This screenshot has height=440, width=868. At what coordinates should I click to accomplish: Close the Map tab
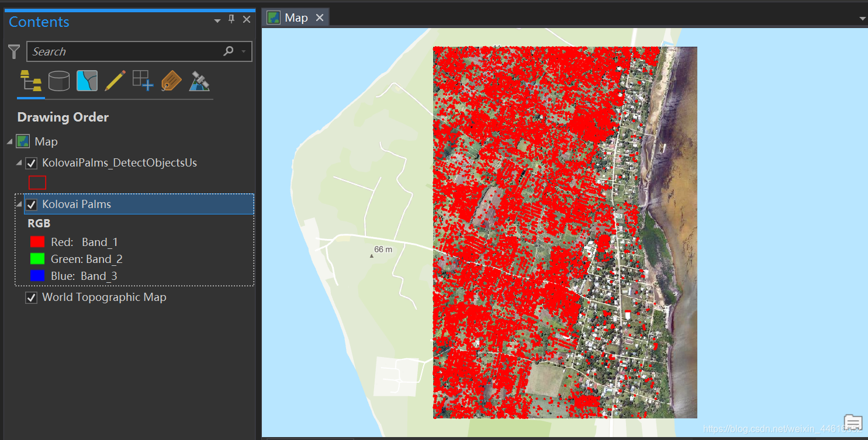pos(320,18)
